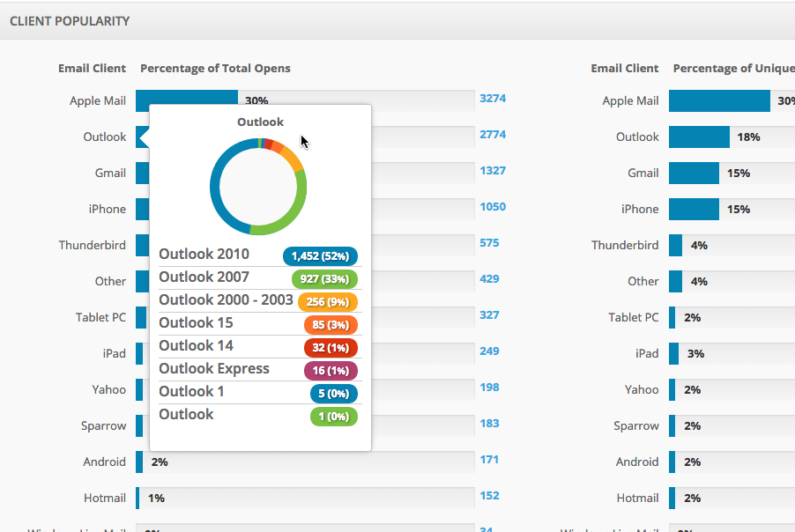
Task: Click the Apple Mail bar under Total Opens
Action: tap(187, 98)
